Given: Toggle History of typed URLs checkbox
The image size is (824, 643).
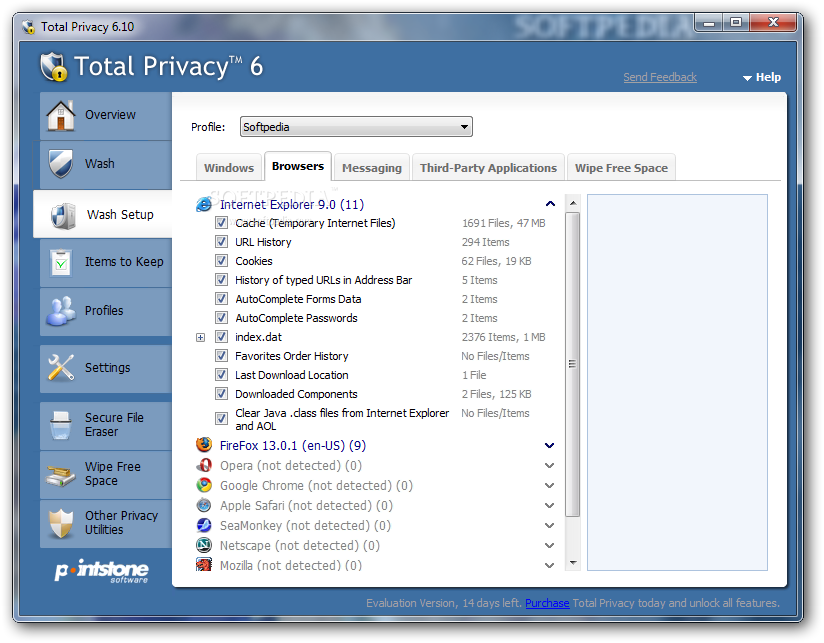Looking at the screenshot, I should [x=221, y=279].
